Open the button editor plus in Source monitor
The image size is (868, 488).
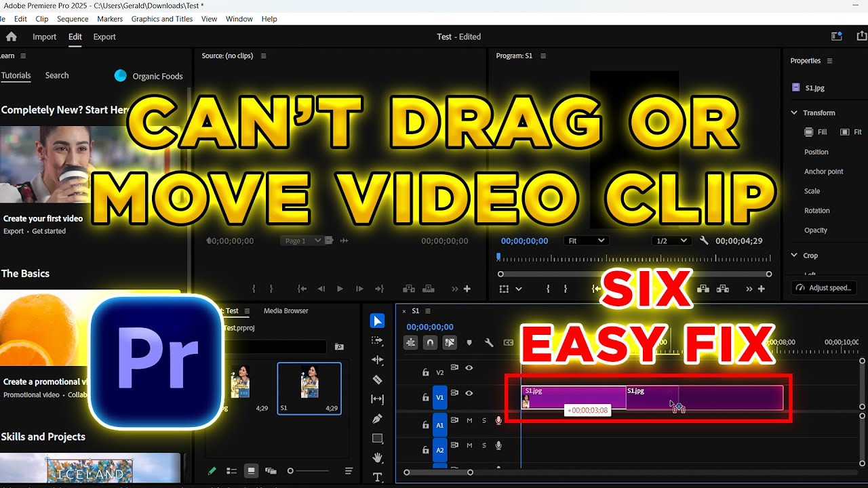[x=467, y=289]
